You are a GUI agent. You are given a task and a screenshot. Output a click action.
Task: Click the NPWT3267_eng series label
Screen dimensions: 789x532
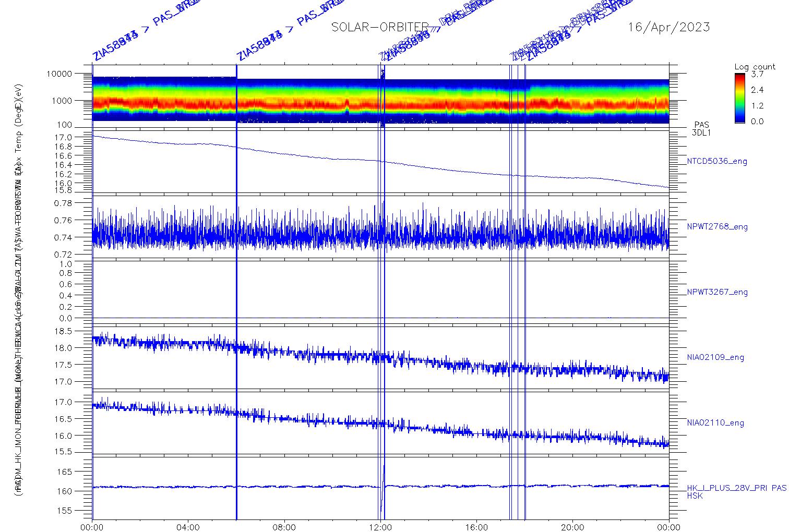coord(717,292)
